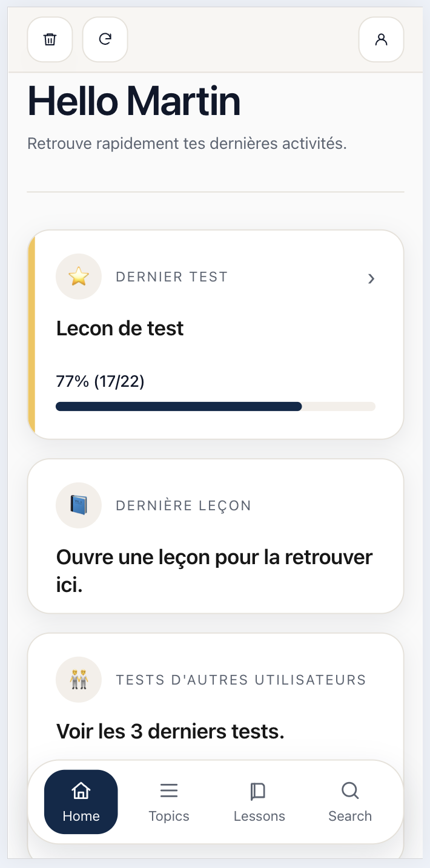Click "Ouvre une leçon pour la retrouver ici"
The height and width of the screenshot is (868, 430).
214,571
